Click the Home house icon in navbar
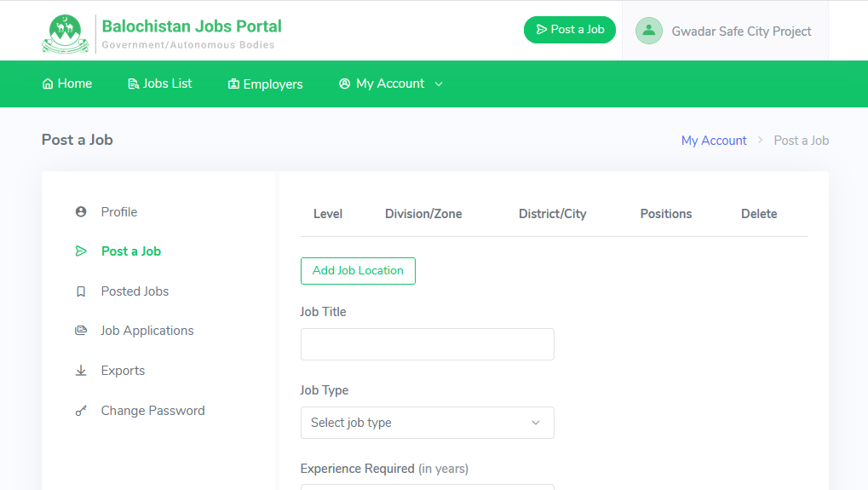Viewport: 868px width, 490px height. pos(48,84)
